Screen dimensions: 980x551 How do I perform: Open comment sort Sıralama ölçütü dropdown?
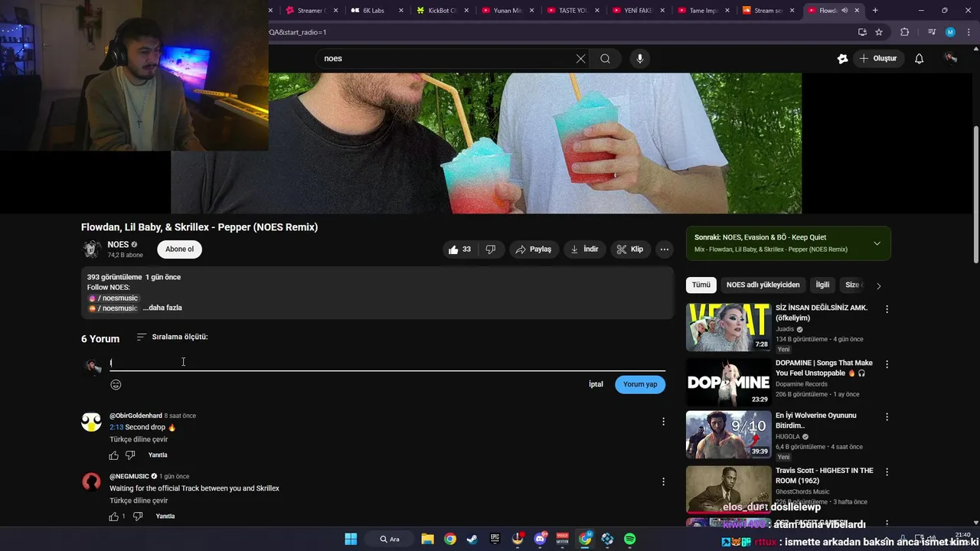click(x=172, y=337)
